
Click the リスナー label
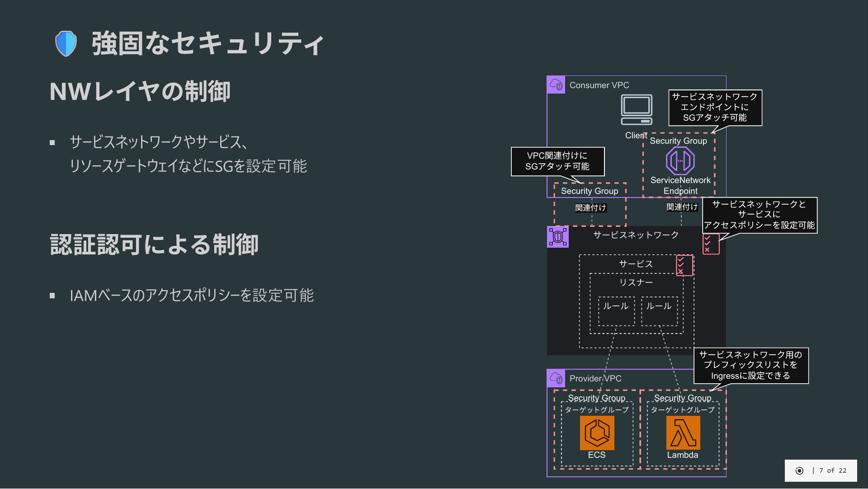(636, 282)
